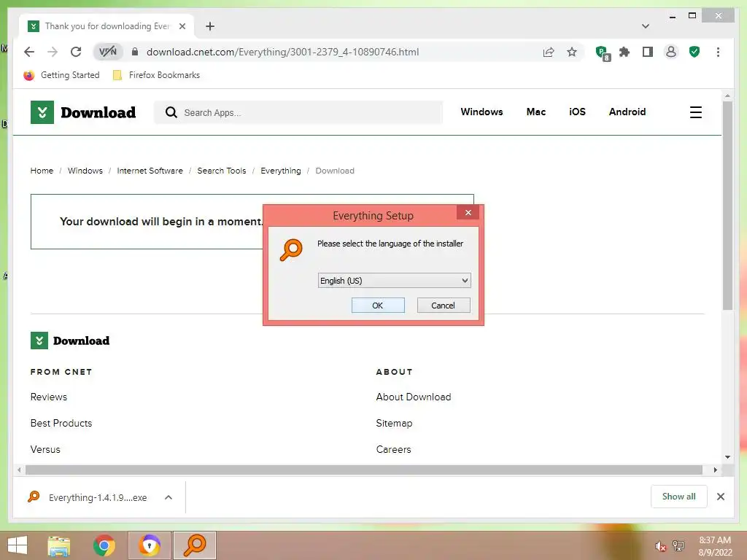Open the Firefox Bookmarks folder
747x560 pixels.
point(156,75)
